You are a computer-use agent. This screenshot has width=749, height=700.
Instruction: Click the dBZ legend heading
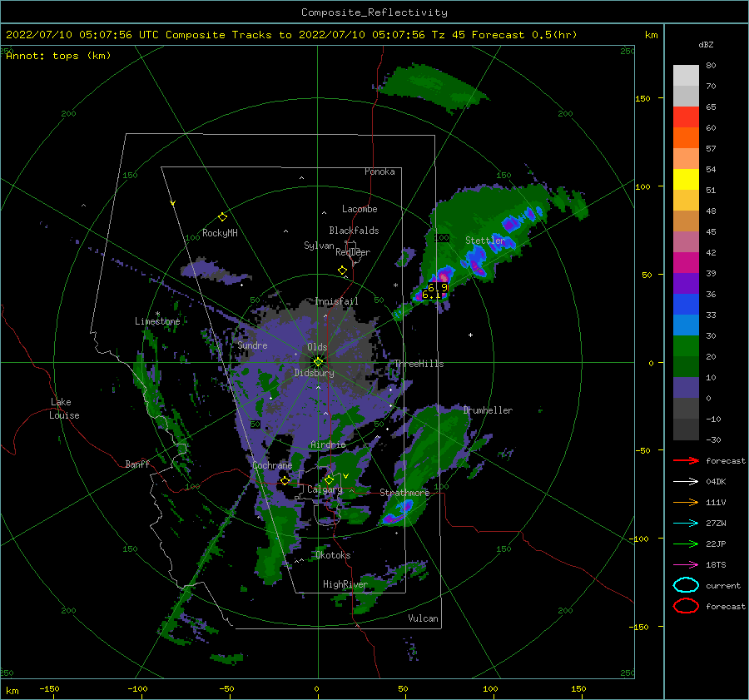(x=706, y=45)
